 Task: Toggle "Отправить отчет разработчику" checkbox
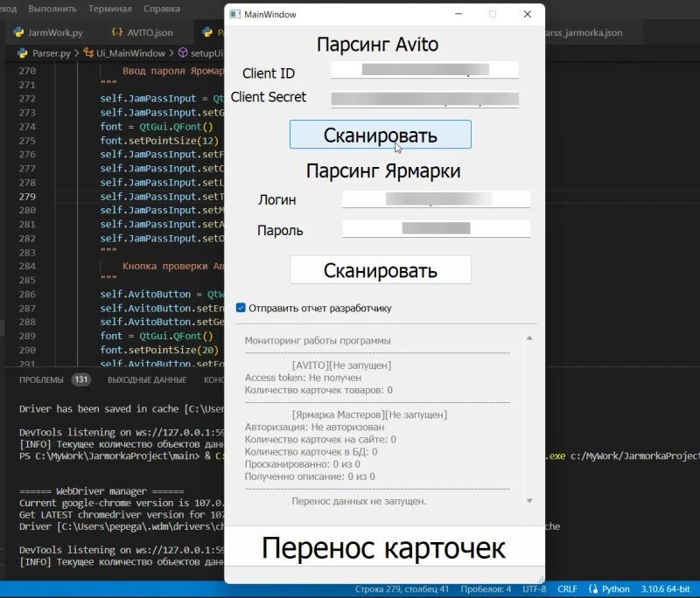click(x=241, y=308)
